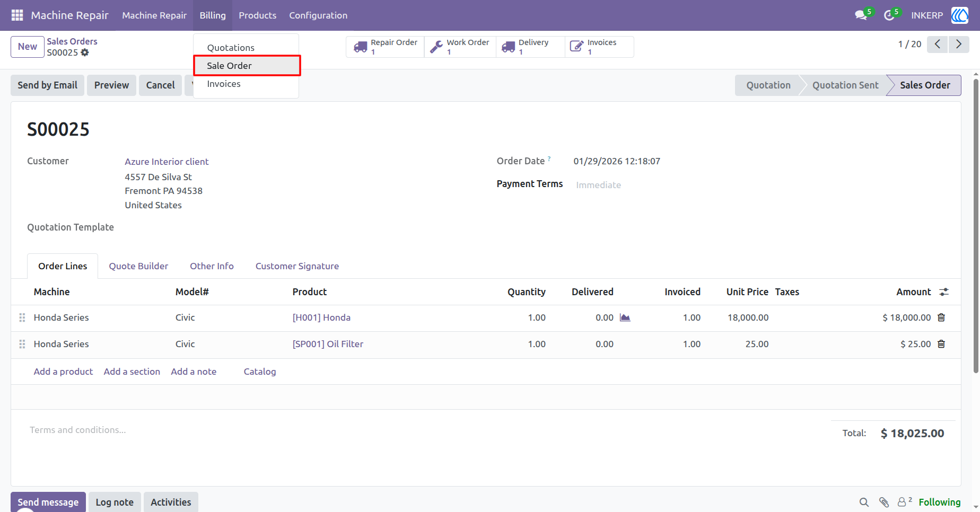Delete the Oil Filter order line
This screenshot has width=980, height=512.
941,344
